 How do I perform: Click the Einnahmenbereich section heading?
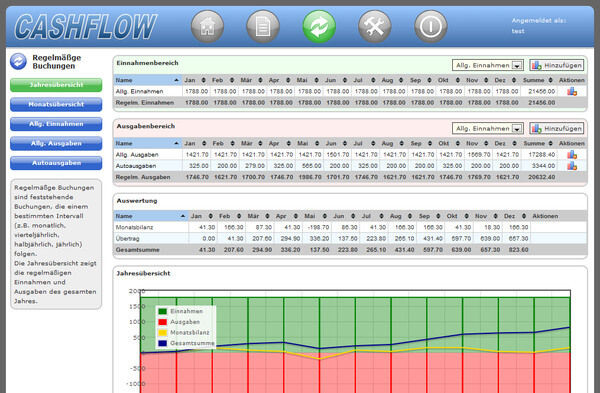point(147,63)
